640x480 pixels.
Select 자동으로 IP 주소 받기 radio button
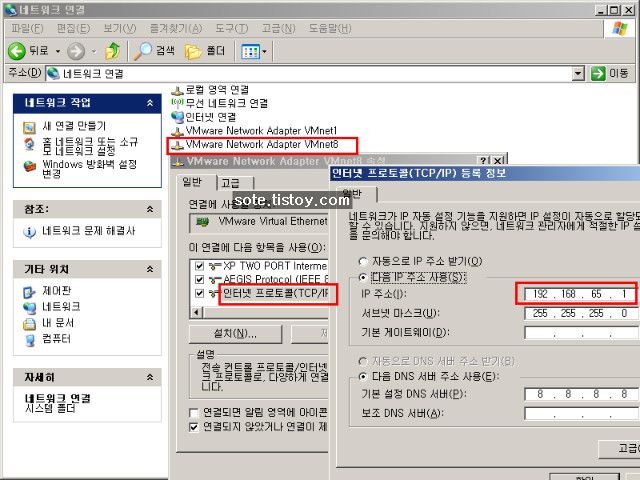click(x=362, y=261)
